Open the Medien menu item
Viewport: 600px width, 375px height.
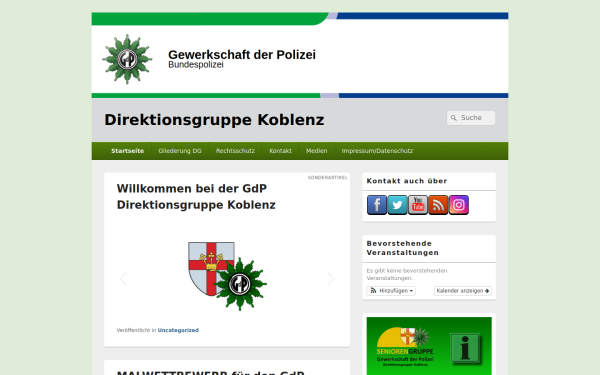[x=316, y=151]
